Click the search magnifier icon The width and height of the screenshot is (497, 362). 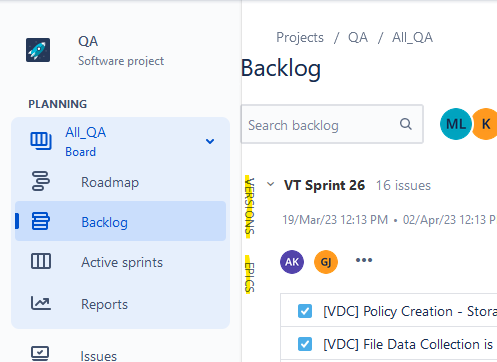406,124
